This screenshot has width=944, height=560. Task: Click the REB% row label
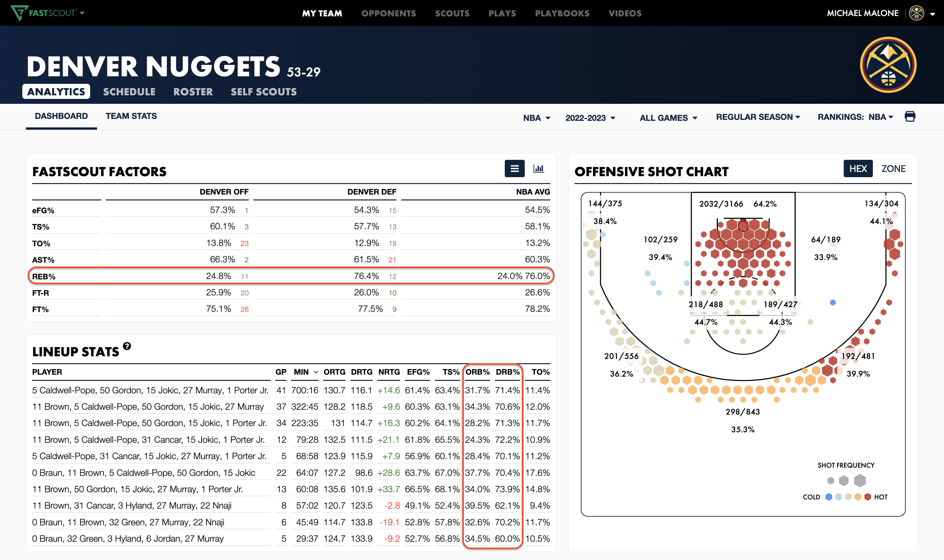(44, 276)
